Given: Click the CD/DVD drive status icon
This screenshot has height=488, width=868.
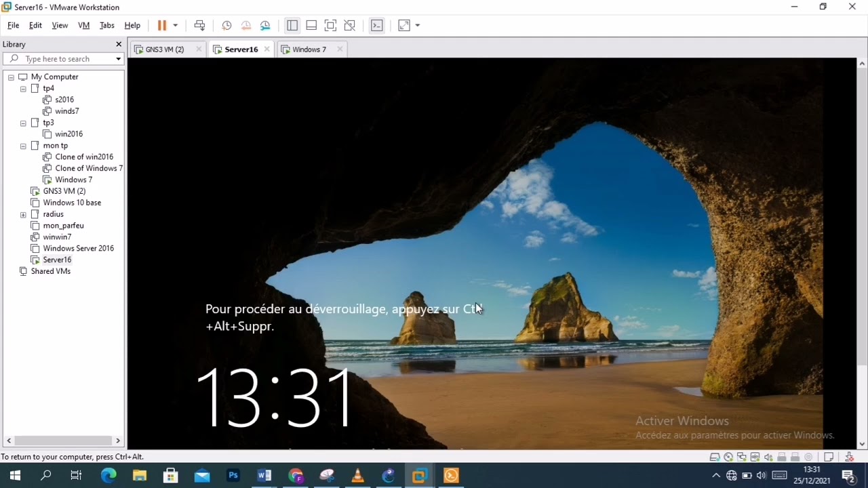Looking at the screenshot, I should point(728,457).
